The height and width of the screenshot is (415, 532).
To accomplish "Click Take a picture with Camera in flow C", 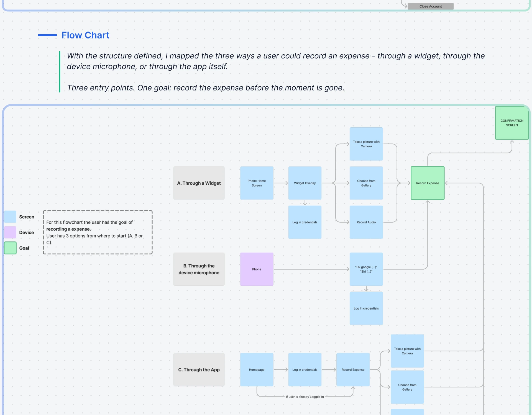I will coord(407,351).
